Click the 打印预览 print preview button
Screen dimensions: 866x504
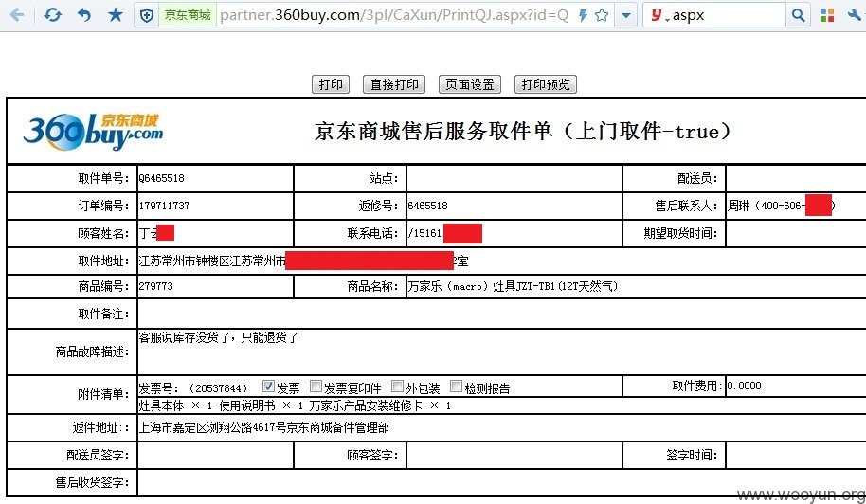point(545,84)
